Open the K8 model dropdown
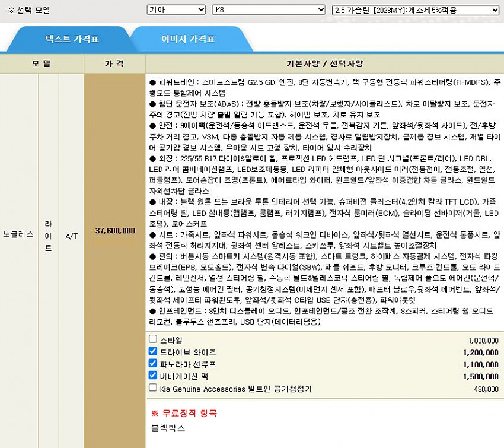 point(269,10)
